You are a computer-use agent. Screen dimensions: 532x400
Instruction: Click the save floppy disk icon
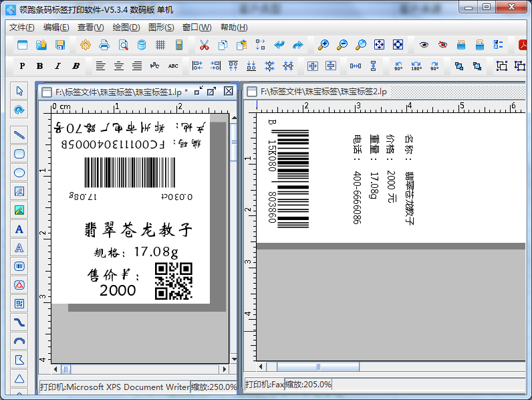60,45
